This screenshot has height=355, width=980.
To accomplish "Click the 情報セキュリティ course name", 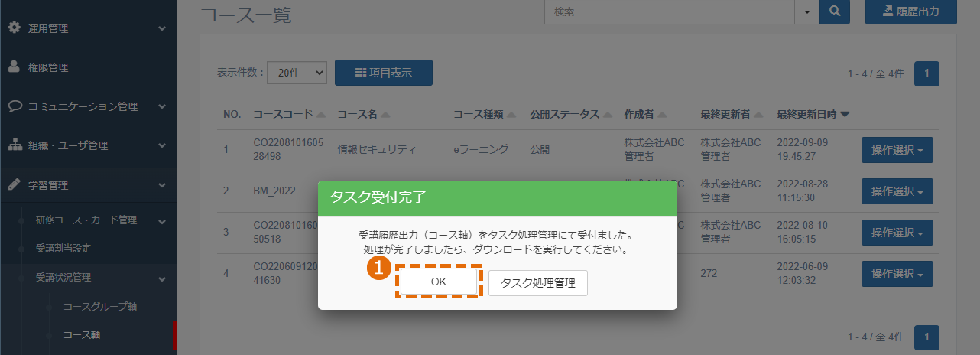I will (376, 150).
